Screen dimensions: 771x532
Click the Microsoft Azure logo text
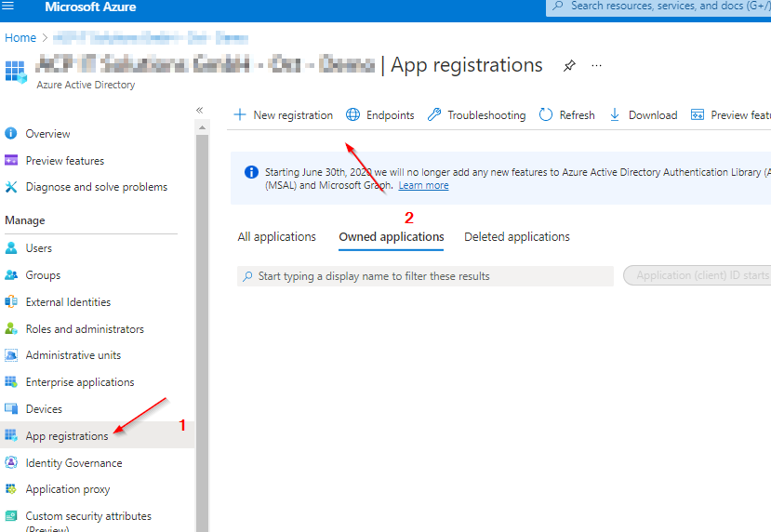pos(90,7)
